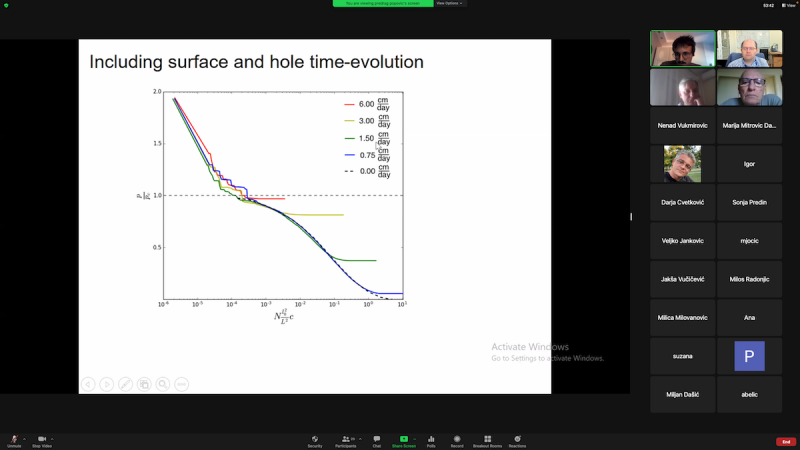Image resolution: width=800 pixels, height=450 pixels.
Task: Select Igor participant tile
Action: click(749, 164)
